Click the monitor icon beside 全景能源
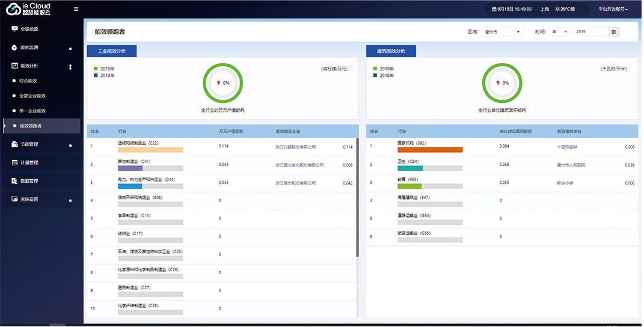644x327 pixels. 15,29
